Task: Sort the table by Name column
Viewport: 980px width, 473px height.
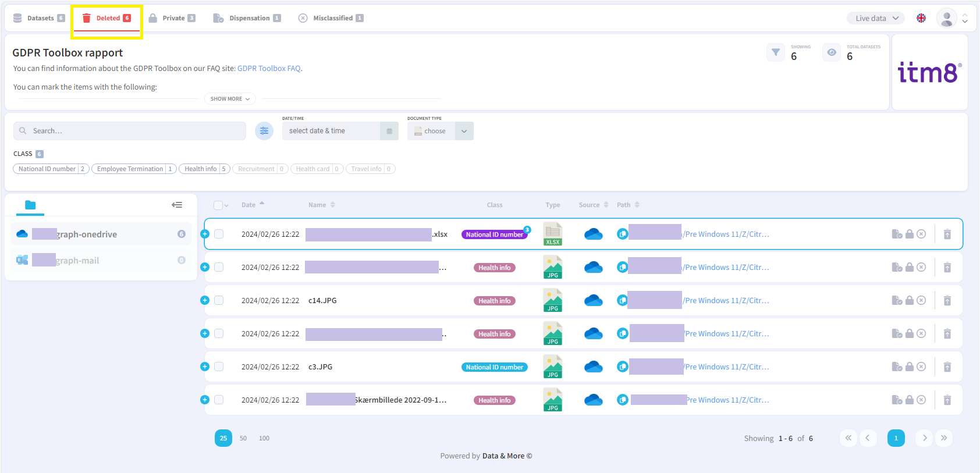Action: [x=322, y=205]
